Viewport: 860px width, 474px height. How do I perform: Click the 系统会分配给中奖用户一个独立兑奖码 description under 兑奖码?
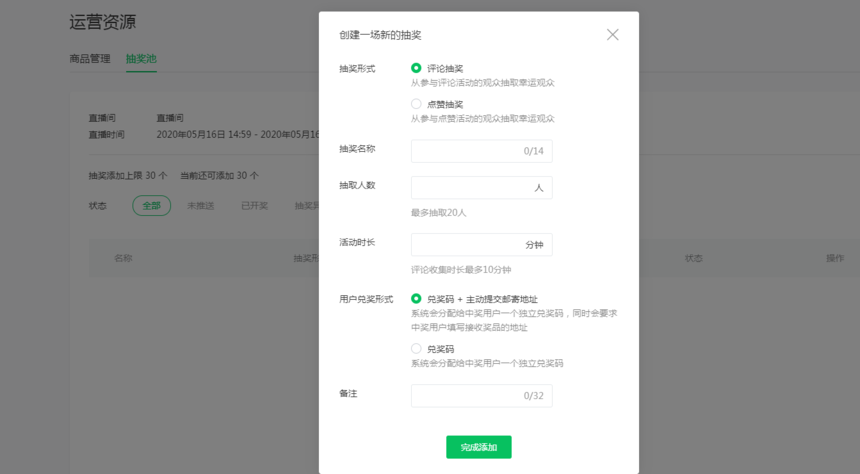coord(487,363)
